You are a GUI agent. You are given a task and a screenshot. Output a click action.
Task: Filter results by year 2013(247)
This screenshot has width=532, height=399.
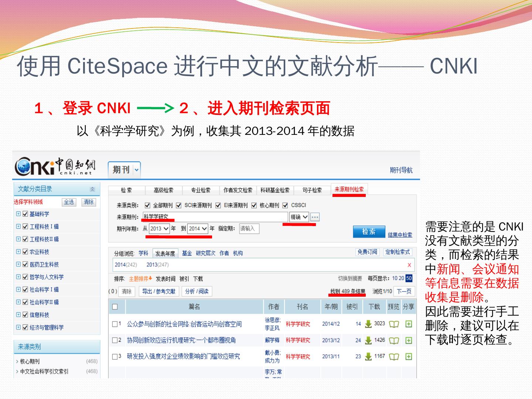pyautogui.click(x=157, y=265)
